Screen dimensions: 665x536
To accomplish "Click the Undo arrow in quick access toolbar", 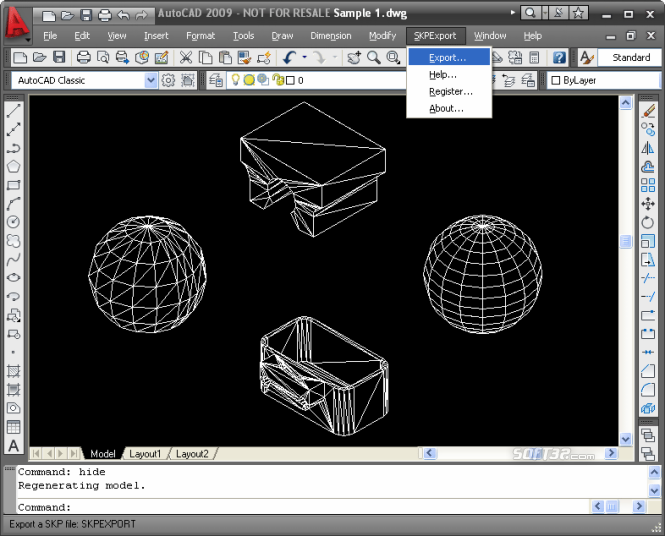I will tap(123, 16).
